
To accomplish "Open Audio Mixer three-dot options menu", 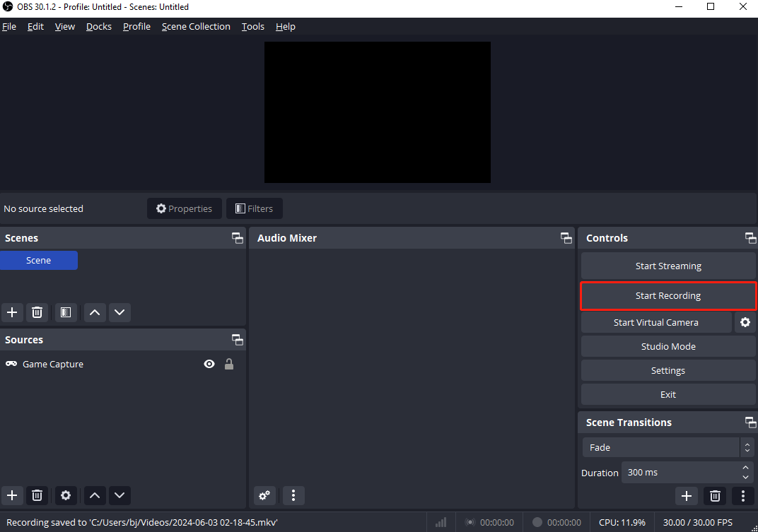I will tap(293, 495).
